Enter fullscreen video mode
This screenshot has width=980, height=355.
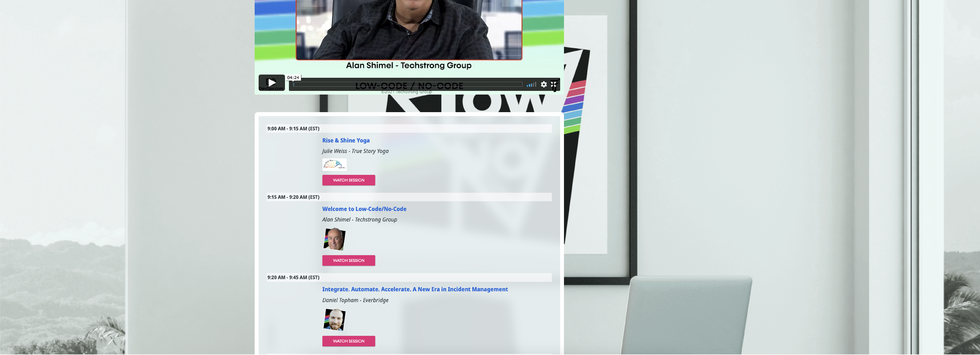click(554, 85)
